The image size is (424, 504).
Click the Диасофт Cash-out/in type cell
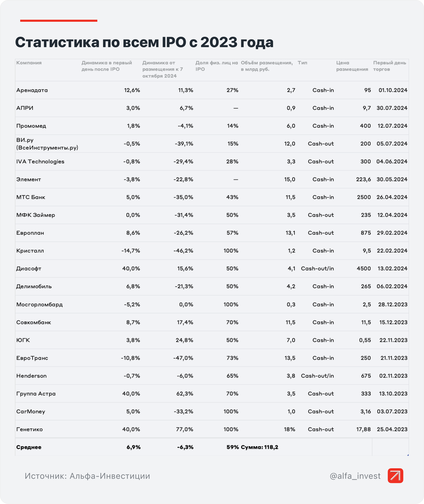click(317, 269)
